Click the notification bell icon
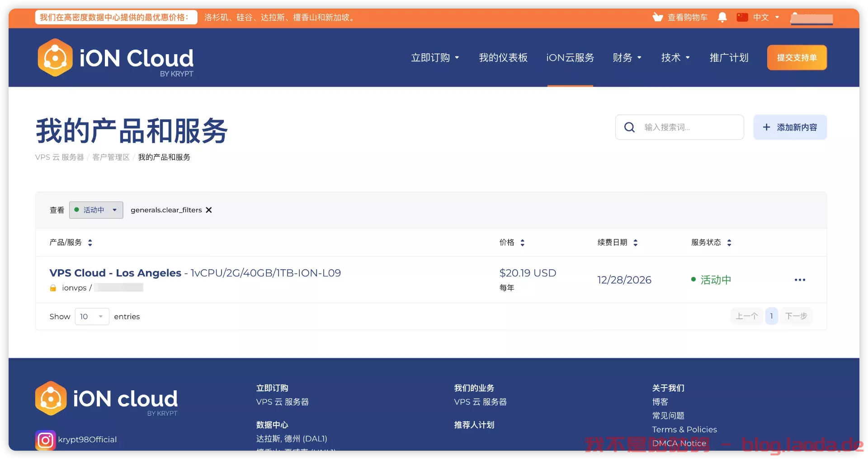 [722, 18]
